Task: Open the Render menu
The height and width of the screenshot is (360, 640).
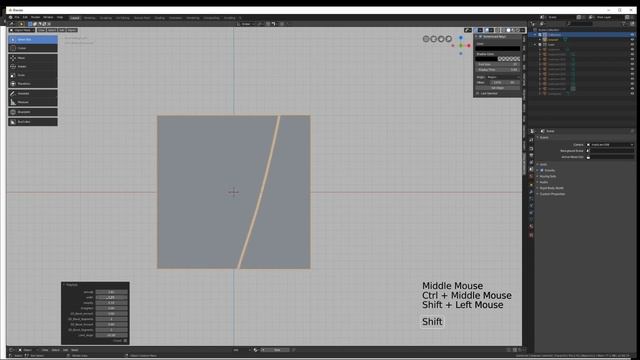Action: pyautogui.click(x=36, y=18)
